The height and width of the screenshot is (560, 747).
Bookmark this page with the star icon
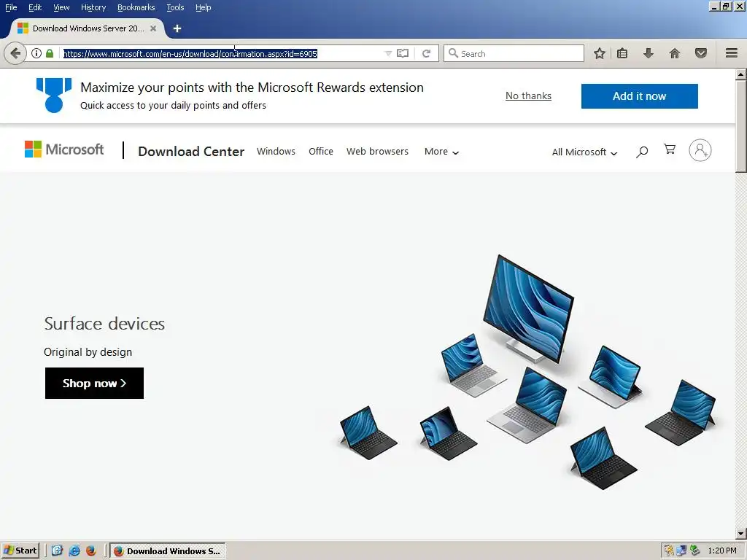tap(600, 53)
